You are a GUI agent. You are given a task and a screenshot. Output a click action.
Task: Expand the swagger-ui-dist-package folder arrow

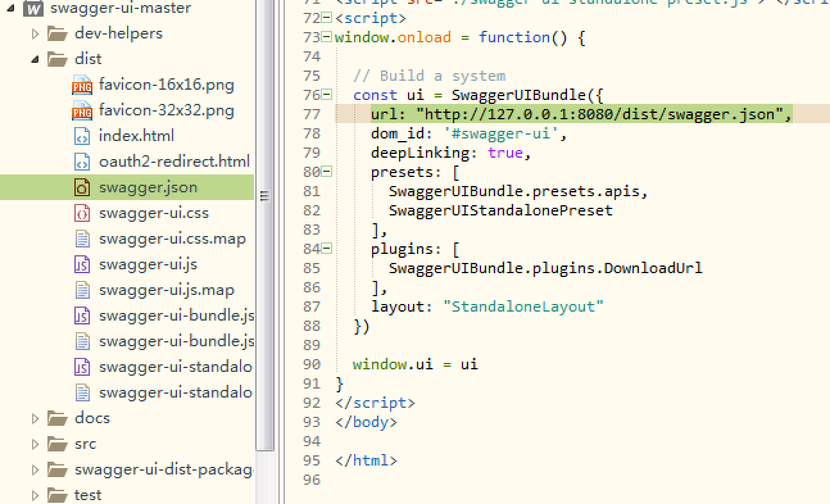[35, 469]
